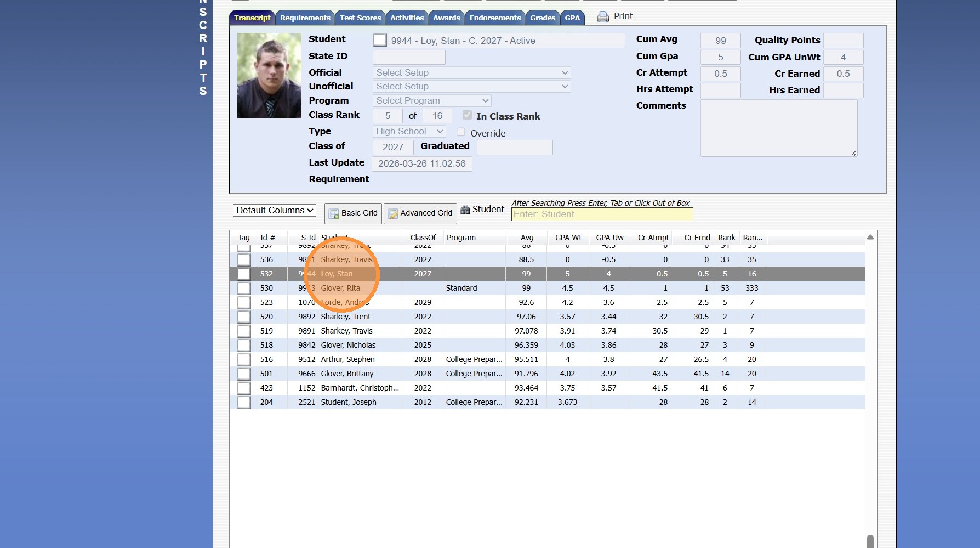This screenshot has width=980, height=548.
Task: Open the Select Program dropdown
Action: coord(432,100)
